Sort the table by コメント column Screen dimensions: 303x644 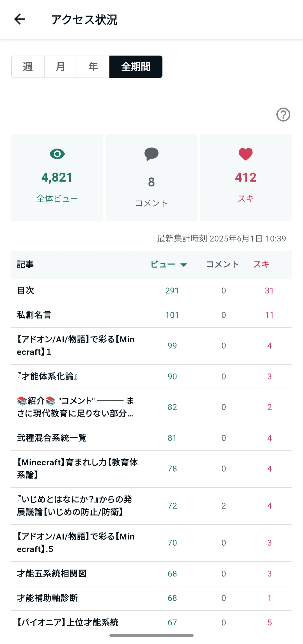point(222,264)
